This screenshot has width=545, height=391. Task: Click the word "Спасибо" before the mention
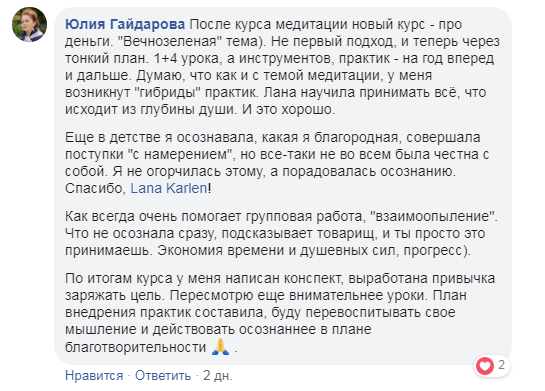tap(95, 188)
